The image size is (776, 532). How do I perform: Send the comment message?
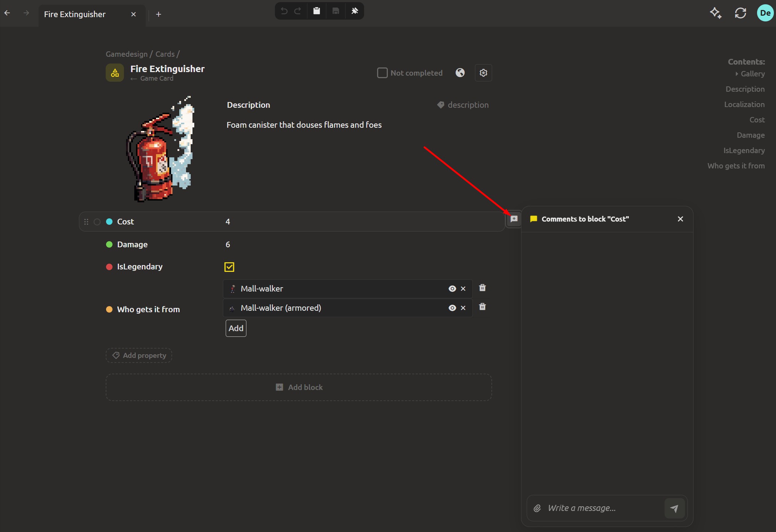(675, 508)
